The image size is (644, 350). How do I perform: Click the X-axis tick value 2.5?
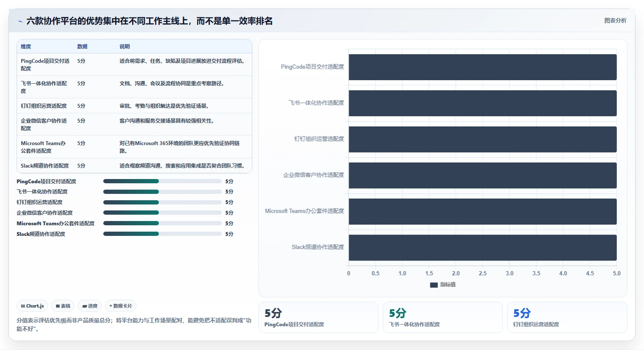(483, 273)
